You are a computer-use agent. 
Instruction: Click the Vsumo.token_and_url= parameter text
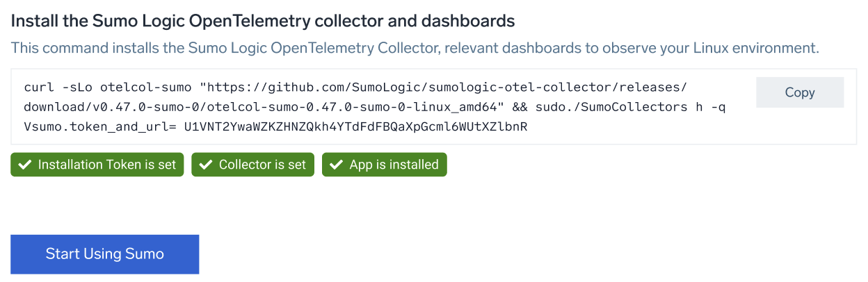coord(100,128)
